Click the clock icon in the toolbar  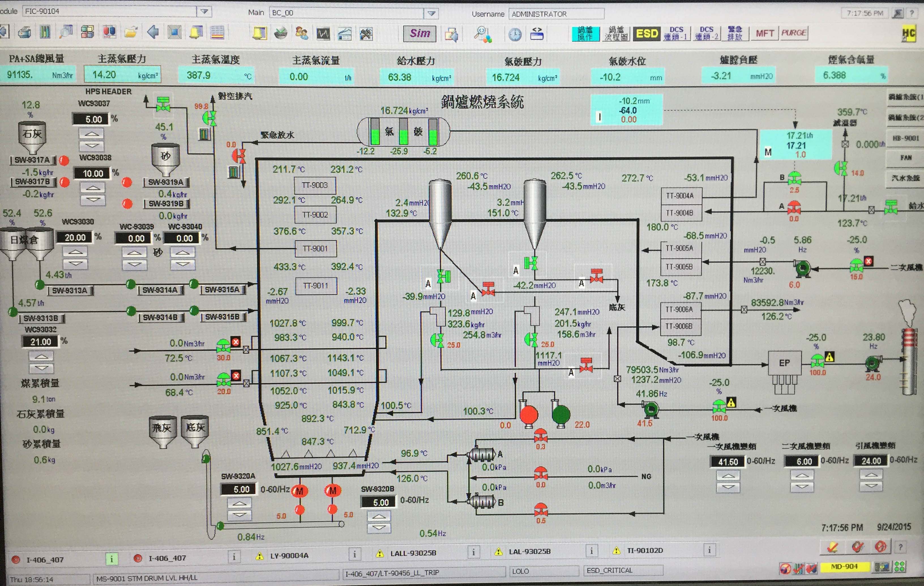[x=515, y=35]
